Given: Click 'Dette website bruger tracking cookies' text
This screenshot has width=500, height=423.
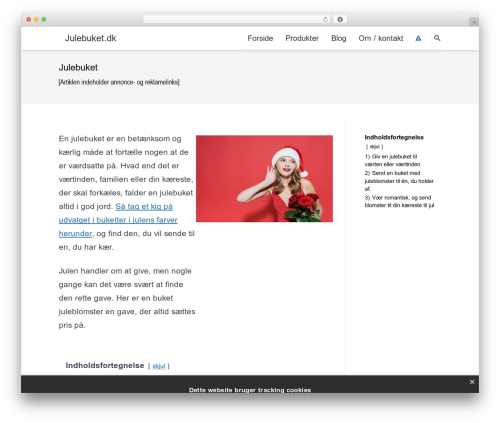Looking at the screenshot, I should click(x=250, y=390).
